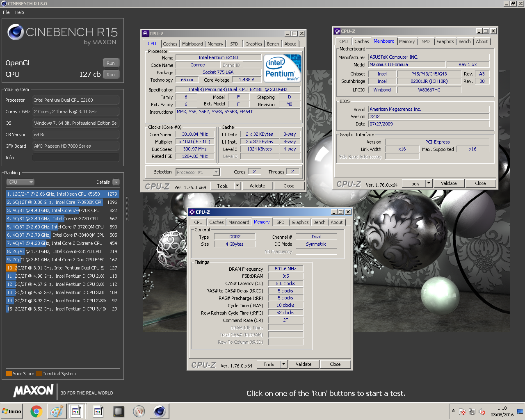Viewport: 525px width, 420px height.
Task: Click the DRAM Frequency value 501.6 MHz
Action: (285, 269)
